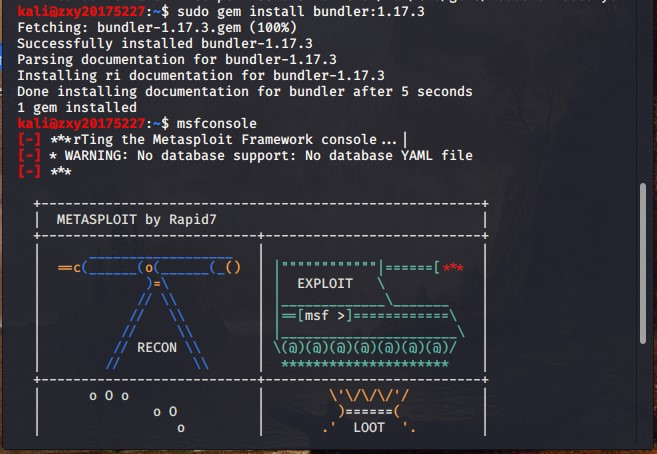The image size is (657, 454).
Task: Click 'Successfully installed bundler-1.17.3' line
Action: [x=165, y=44]
